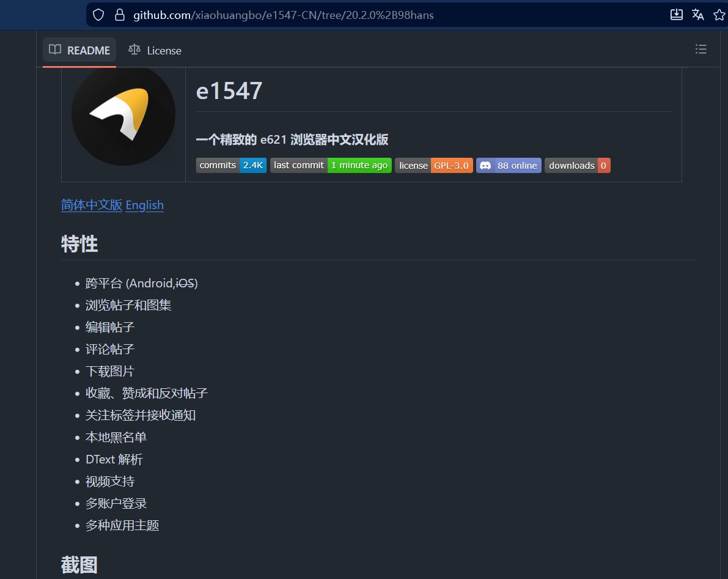Click the '一个精致的 e621 浏览器中文汉化版' subtitle
The height and width of the screenshot is (579, 728).
292,139
